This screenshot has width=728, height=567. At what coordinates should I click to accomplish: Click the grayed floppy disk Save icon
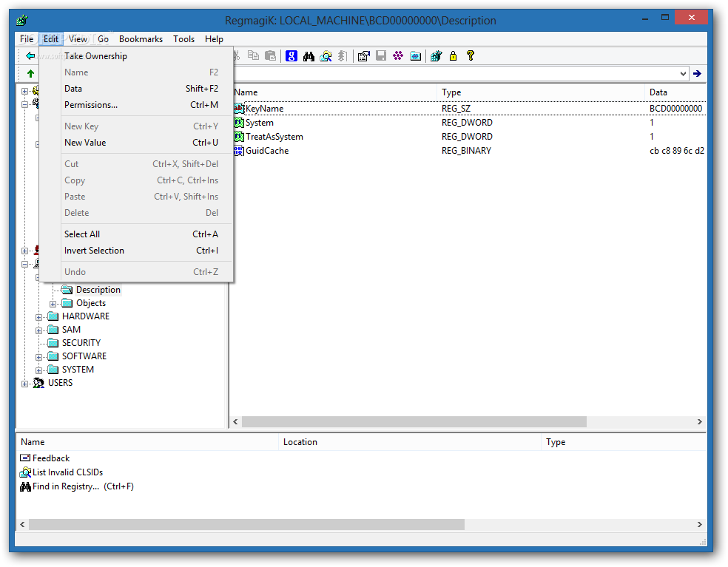click(381, 56)
